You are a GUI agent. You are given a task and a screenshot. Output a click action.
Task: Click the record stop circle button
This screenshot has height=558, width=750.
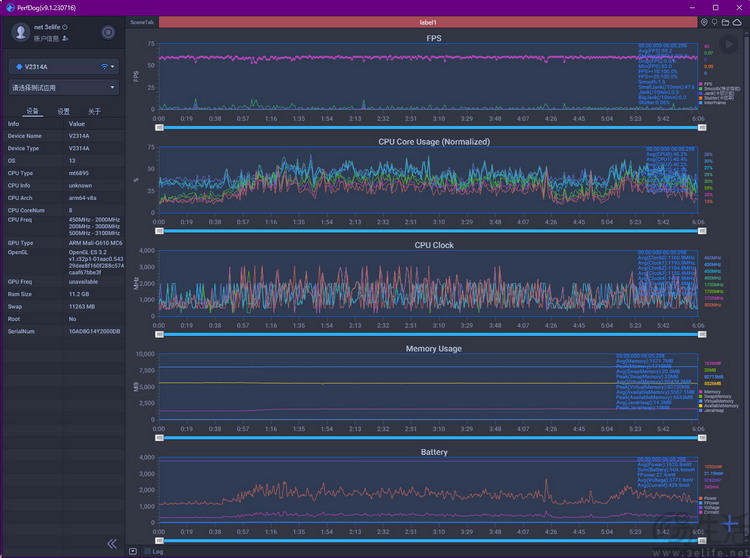(108, 32)
